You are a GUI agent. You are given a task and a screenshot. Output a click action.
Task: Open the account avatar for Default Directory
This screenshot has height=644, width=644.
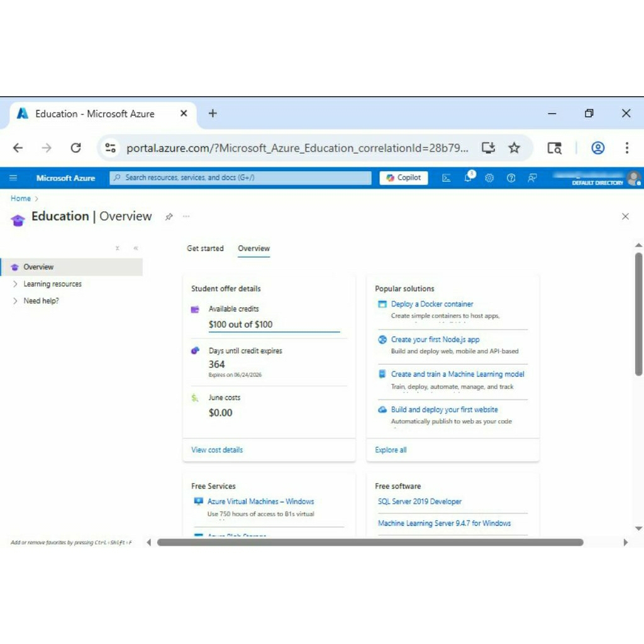[x=634, y=178]
